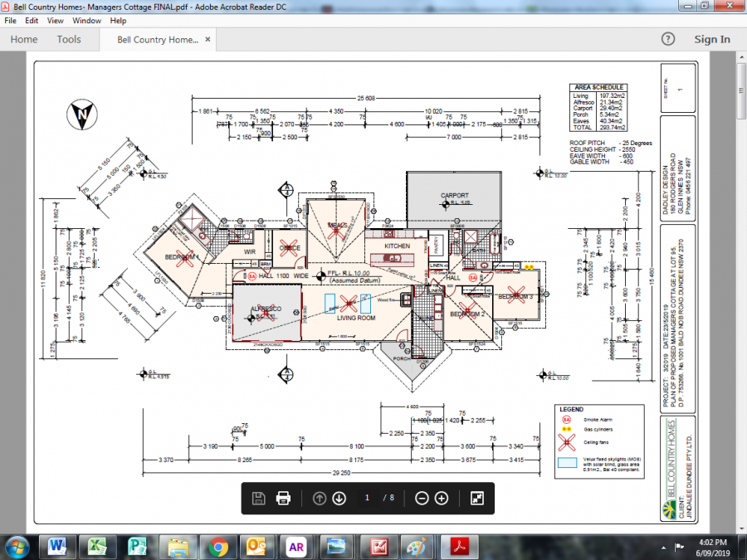Image resolution: width=747 pixels, height=560 pixels.
Task: Click the KITCHEN label on the plan
Action: click(398, 246)
